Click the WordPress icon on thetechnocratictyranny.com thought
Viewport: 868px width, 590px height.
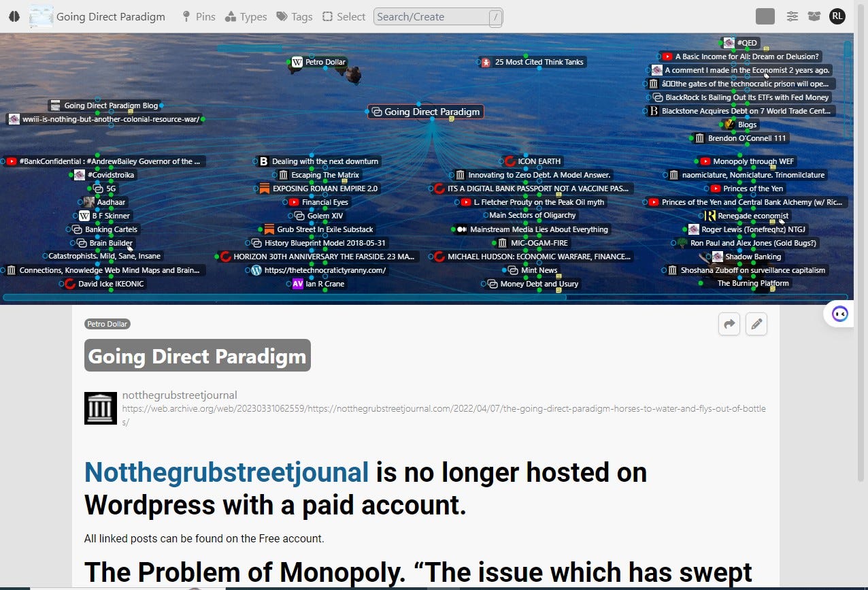pyautogui.click(x=256, y=270)
